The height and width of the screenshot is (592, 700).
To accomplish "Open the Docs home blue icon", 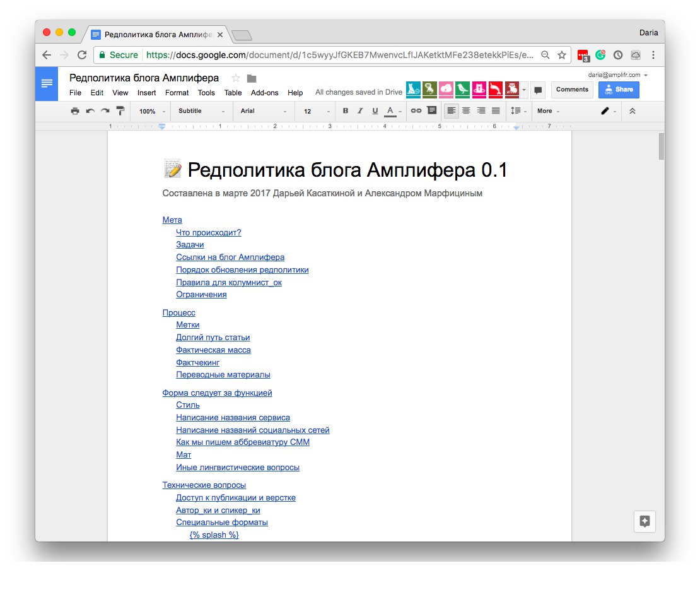I will pyautogui.click(x=47, y=83).
